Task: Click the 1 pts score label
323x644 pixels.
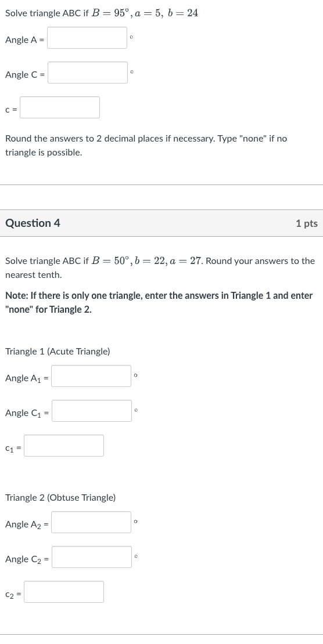Action: tap(307, 223)
